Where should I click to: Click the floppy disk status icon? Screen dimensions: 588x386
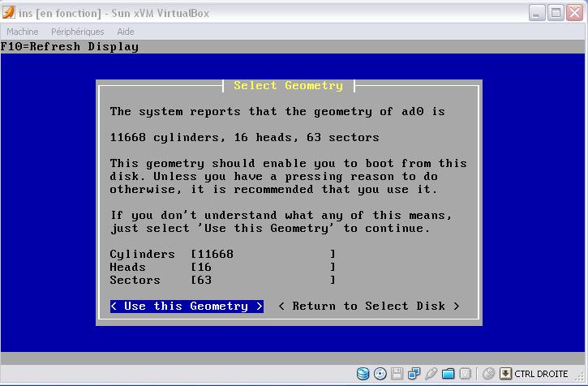397,374
